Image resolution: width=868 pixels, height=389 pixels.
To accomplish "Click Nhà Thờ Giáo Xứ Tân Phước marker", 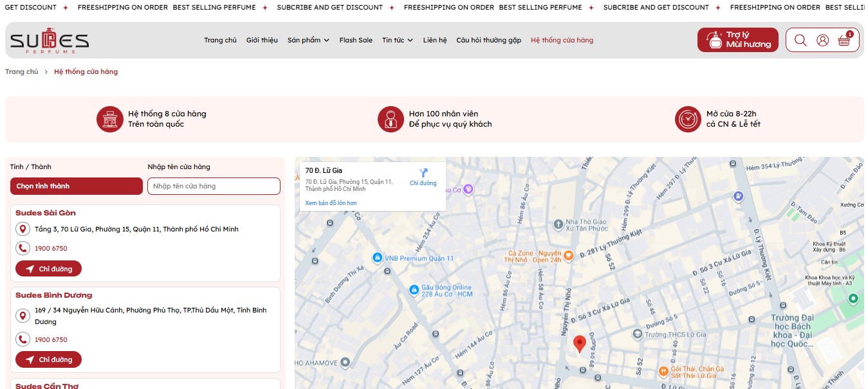I will 559,224.
